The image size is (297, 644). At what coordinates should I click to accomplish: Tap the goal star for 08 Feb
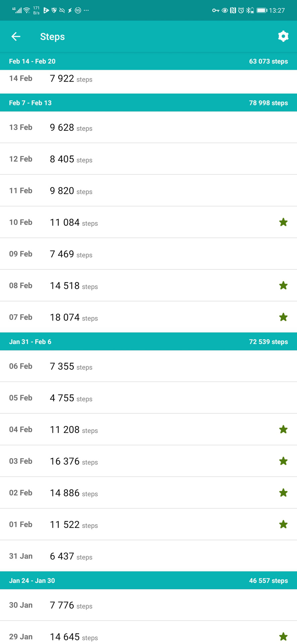tap(283, 285)
